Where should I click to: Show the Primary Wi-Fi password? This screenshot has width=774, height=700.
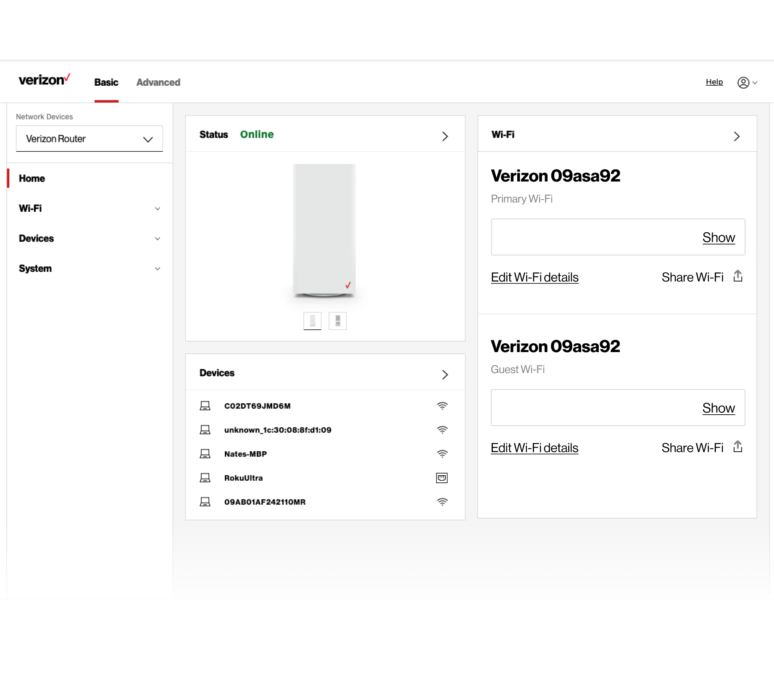pyautogui.click(x=718, y=237)
